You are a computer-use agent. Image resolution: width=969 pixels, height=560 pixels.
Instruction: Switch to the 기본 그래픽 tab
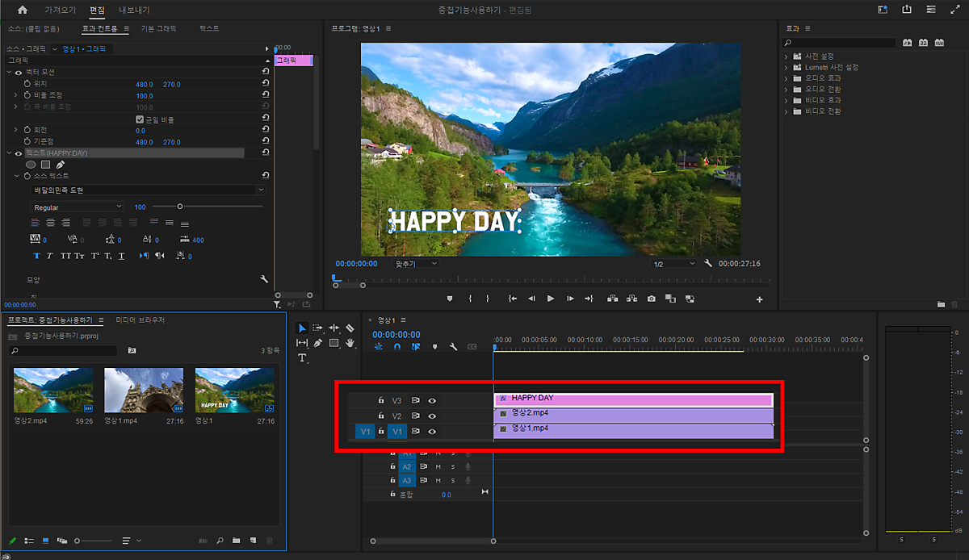158,28
